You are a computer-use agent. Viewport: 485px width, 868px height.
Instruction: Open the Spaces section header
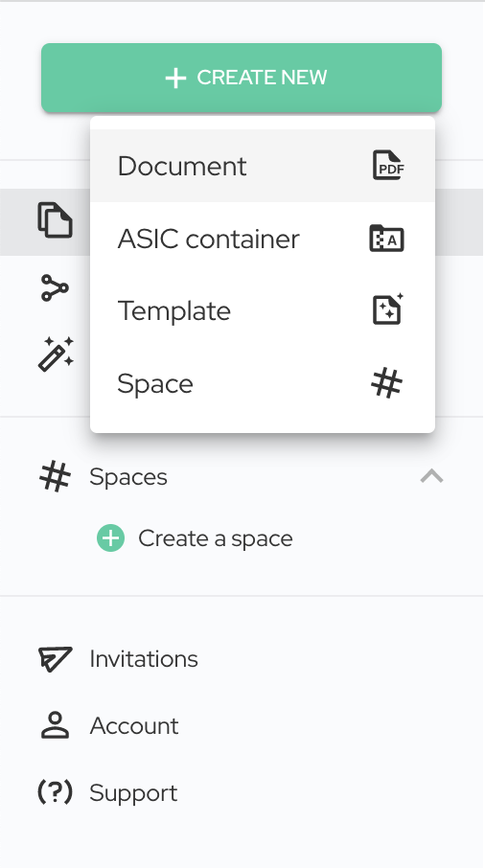coord(127,476)
